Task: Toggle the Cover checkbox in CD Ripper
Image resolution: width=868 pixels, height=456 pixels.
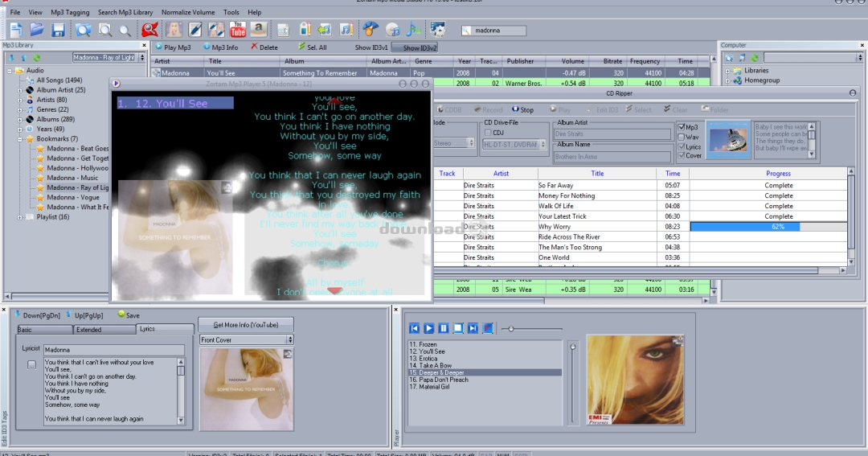Action: coord(682,156)
